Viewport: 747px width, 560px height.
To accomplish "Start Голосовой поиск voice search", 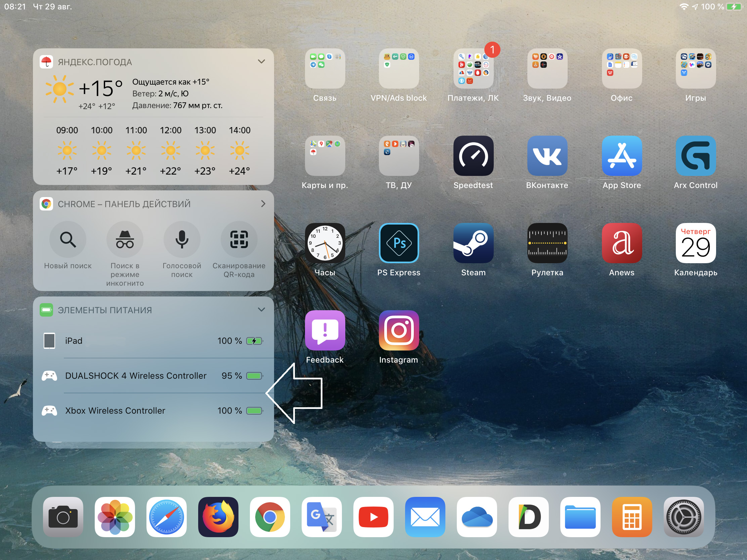I will point(182,240).
